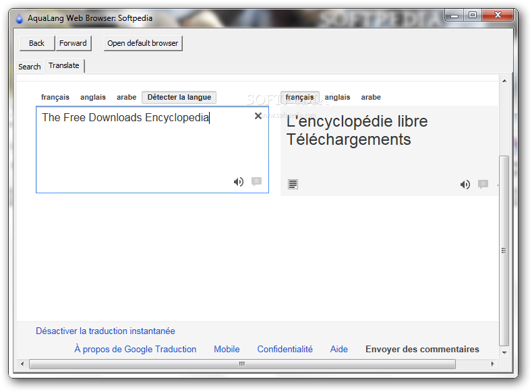
Task: Click Envoyer des commentaires
Action: point(422,350)
